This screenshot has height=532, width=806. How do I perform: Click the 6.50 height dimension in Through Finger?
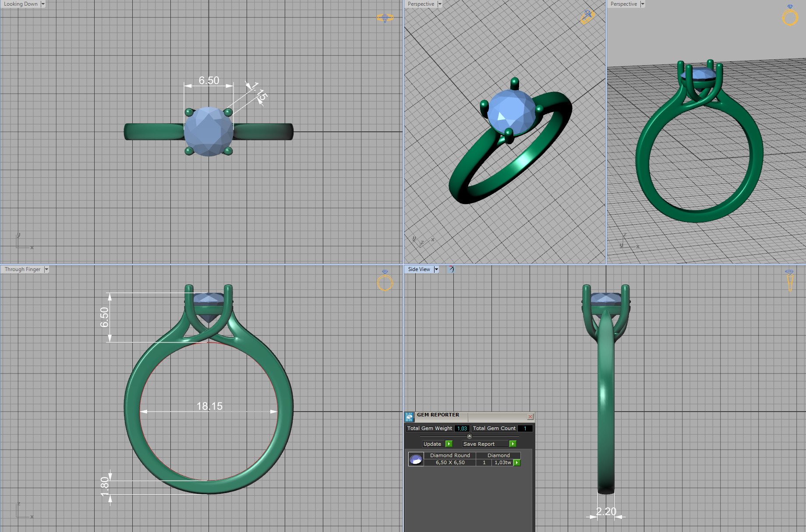104,317
